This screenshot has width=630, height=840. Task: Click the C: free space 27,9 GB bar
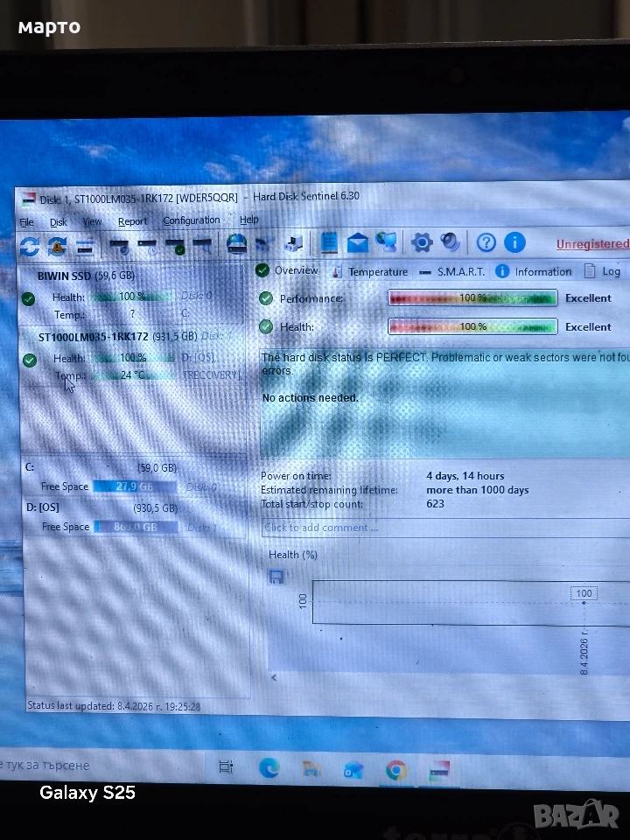point(135,486)
